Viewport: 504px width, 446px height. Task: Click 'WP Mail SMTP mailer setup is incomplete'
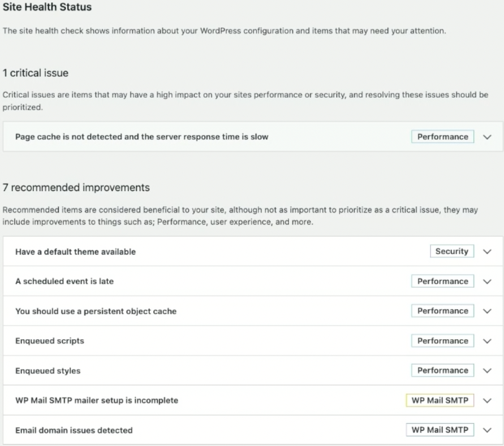pos(97,400)
